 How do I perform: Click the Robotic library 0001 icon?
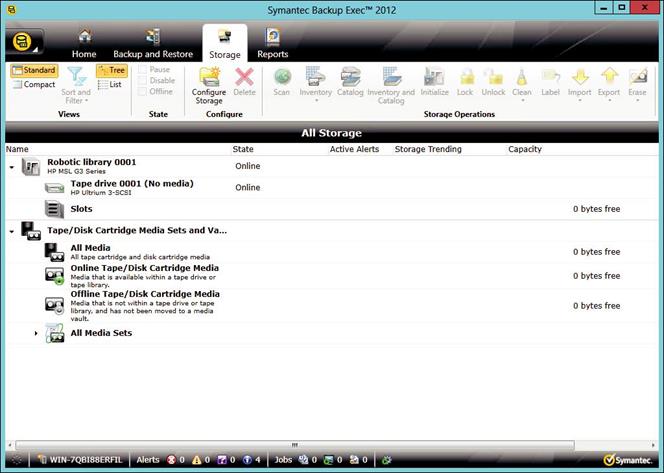pyautogui.click(x=31, y=166)
